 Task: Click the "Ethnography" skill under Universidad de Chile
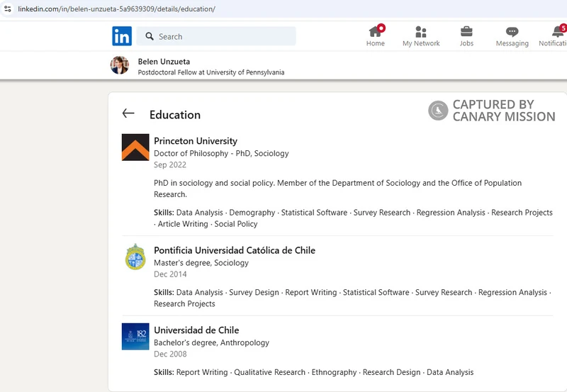tap(334, 372)
